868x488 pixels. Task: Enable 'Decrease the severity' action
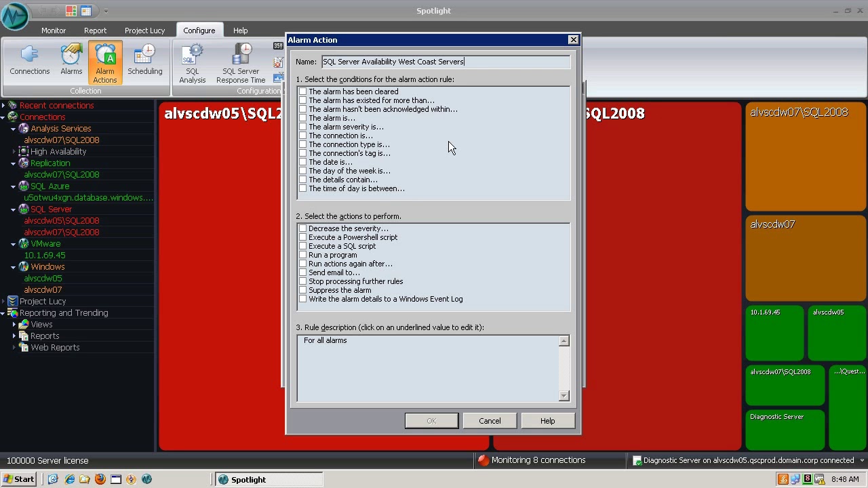pos(303,228)
